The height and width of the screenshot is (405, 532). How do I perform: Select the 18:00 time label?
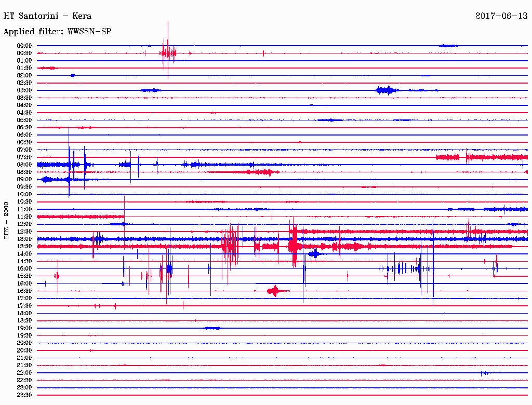tap(24, 314)
